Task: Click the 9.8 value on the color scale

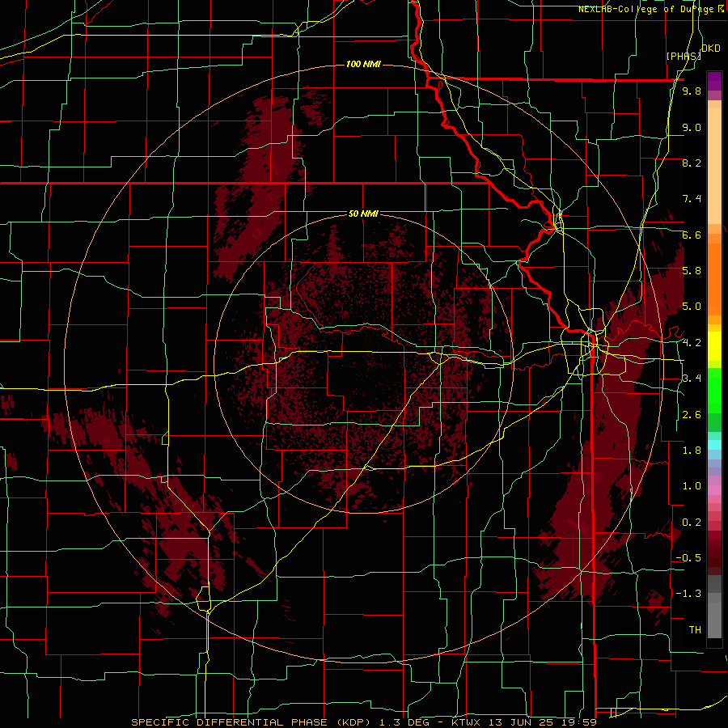Action: click(692, 91)
